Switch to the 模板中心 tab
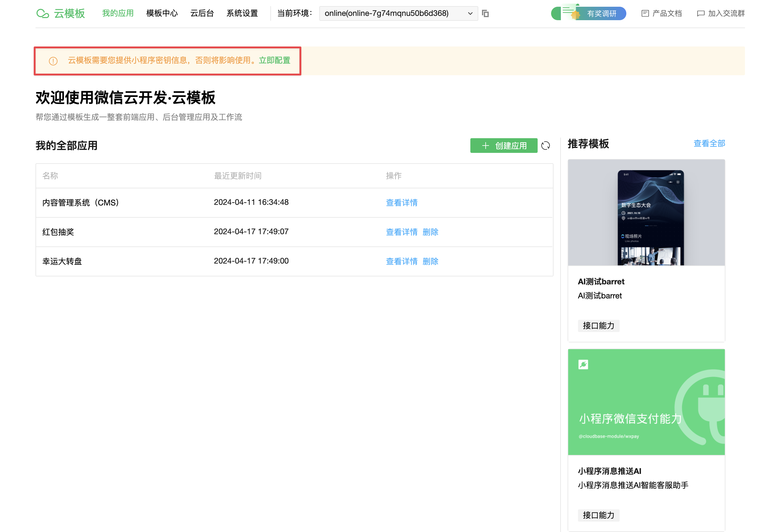The width and height of the screenshot is (767, 532). (162, 13)
